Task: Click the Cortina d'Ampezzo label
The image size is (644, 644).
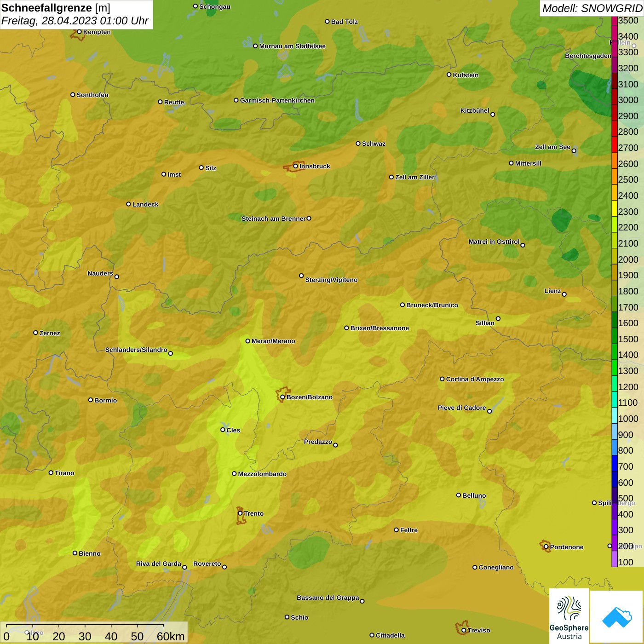Action: 475,379
